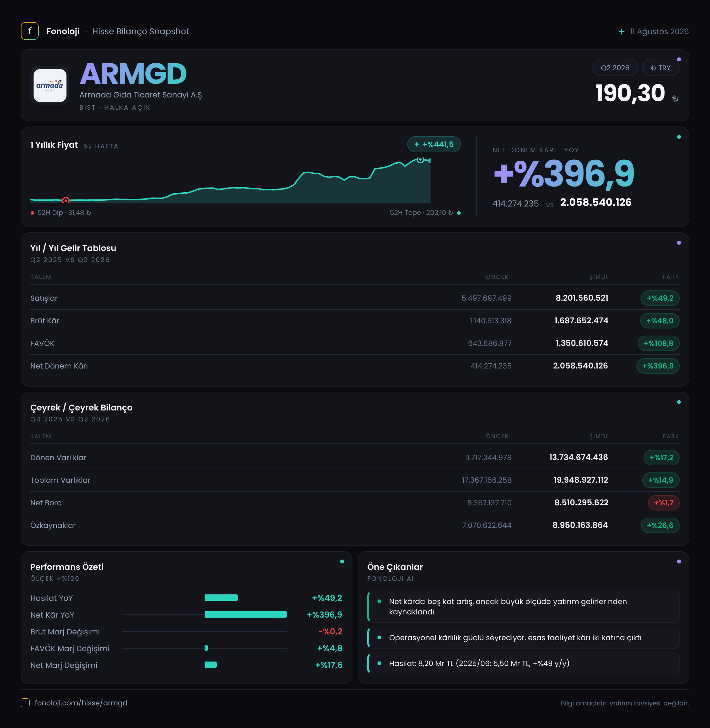This screenshot has height=728, width=710.
Task: Click the 2.058.540.126 value under the headline
Action: tap(595, 203)
